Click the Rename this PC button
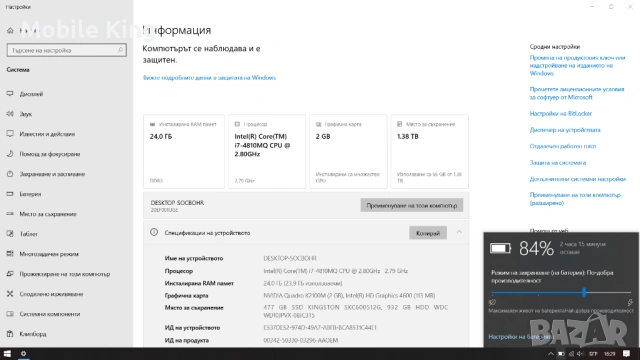640x360 pixels. pos(411,205)
